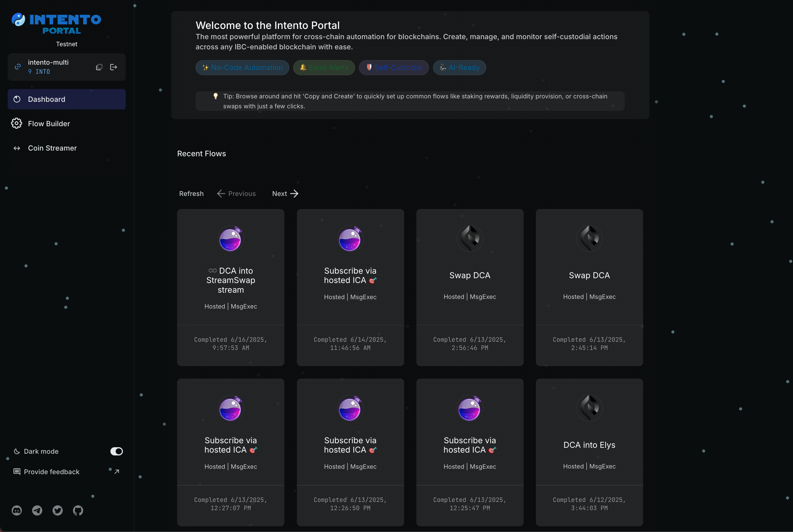Image resolution: width=793 pixels, height=532 pixels.
Task: Open the 11:46:56 AM Subscribe via hosted ICA title
Action: (x=350, y=276)
